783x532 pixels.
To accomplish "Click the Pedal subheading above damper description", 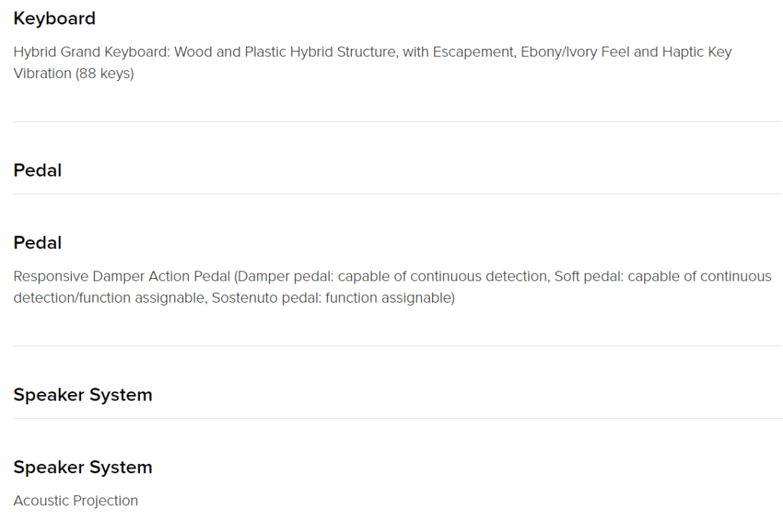I will pos(37,242).
